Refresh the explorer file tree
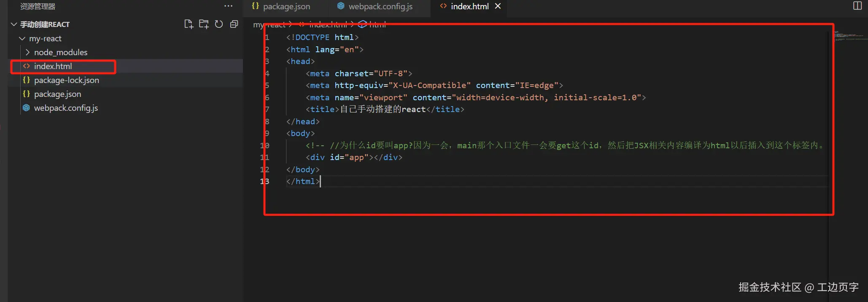 (x=219, y=24)
